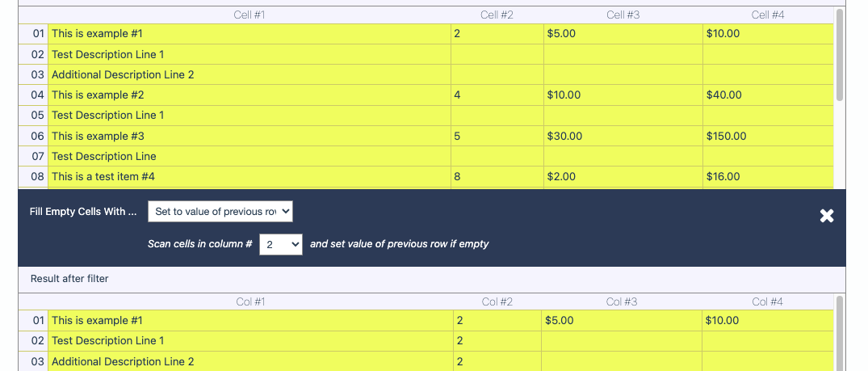Image resolution: width=868 pixels, height=371 pixels.
Task: Open the Fill Empty Cells With dropdown
Action: [x=220, y=212]
